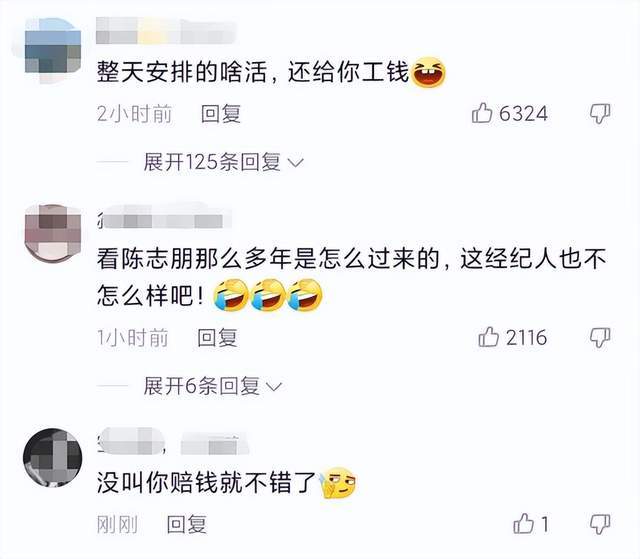Like the comment with 6324 likes
This screenshot has width=640, height=559.
[482, 113]
